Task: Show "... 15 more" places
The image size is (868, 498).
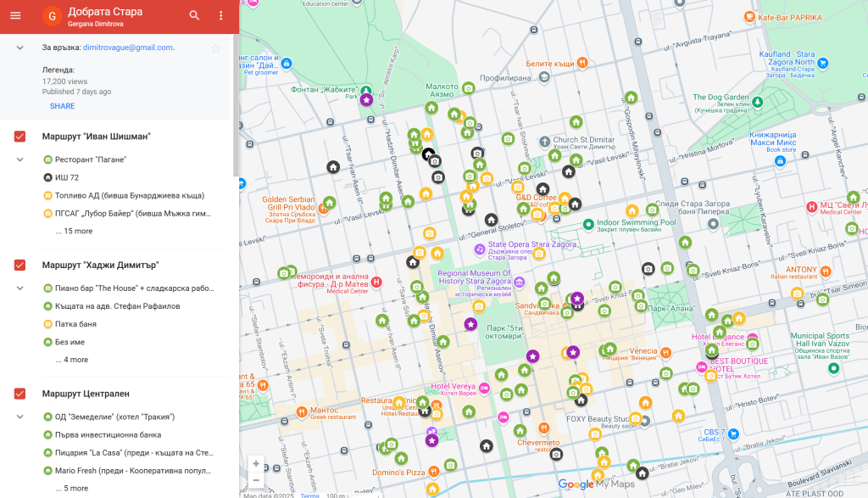Action: (74, 231)
